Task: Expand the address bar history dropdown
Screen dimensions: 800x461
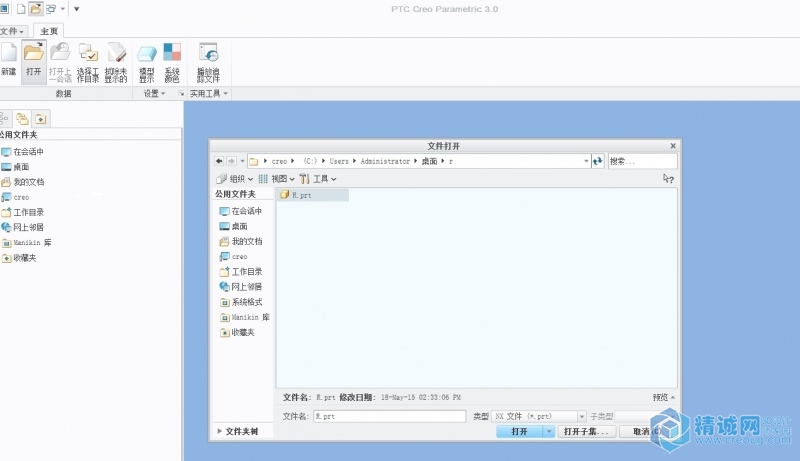Action: (x=586, y=161)
